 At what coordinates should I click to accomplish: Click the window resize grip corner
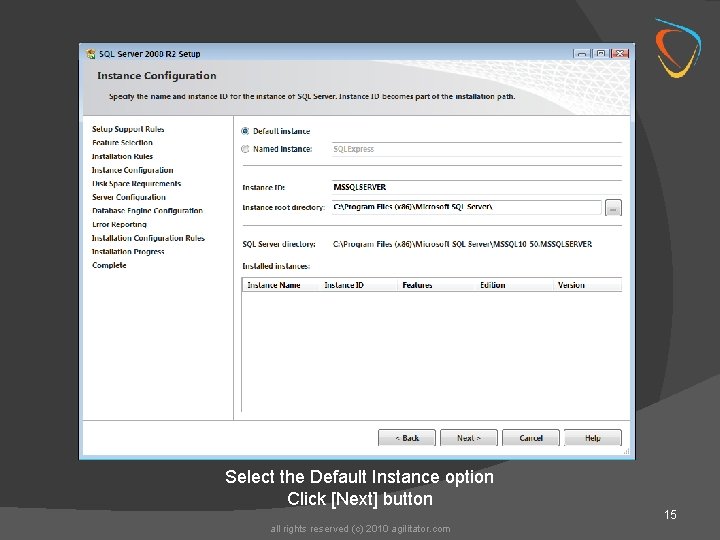pyautogui.click(x=626, y=452)
